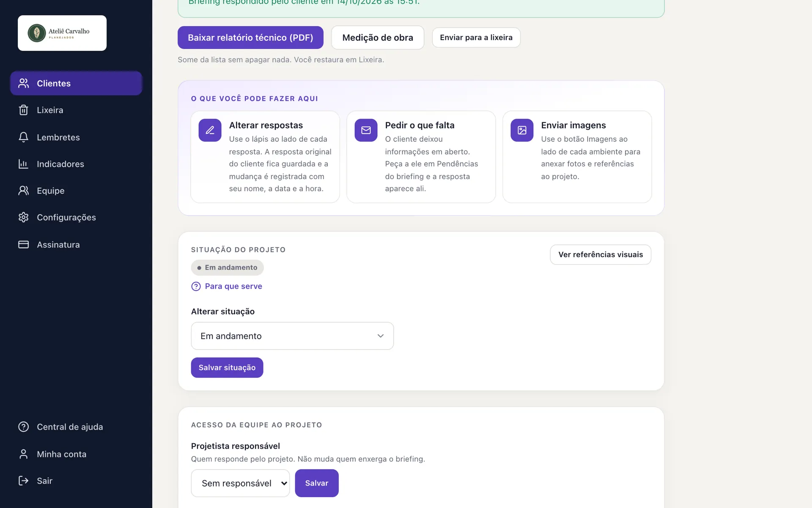Viewport: 812px width, 508px height.
Task: Click the Lembretes bell icon
Action: coord(23,137)
